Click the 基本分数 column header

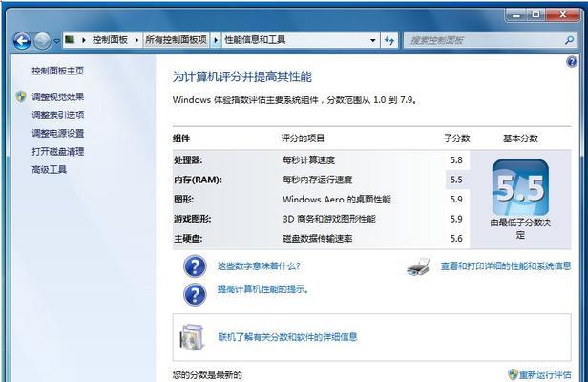(520, 138)
